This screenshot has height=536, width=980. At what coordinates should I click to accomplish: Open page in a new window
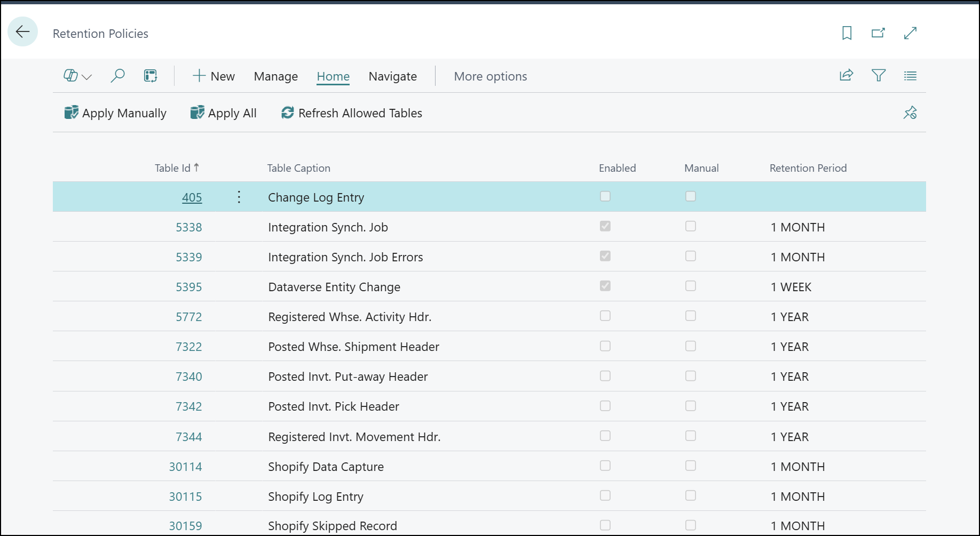[878, 33]
